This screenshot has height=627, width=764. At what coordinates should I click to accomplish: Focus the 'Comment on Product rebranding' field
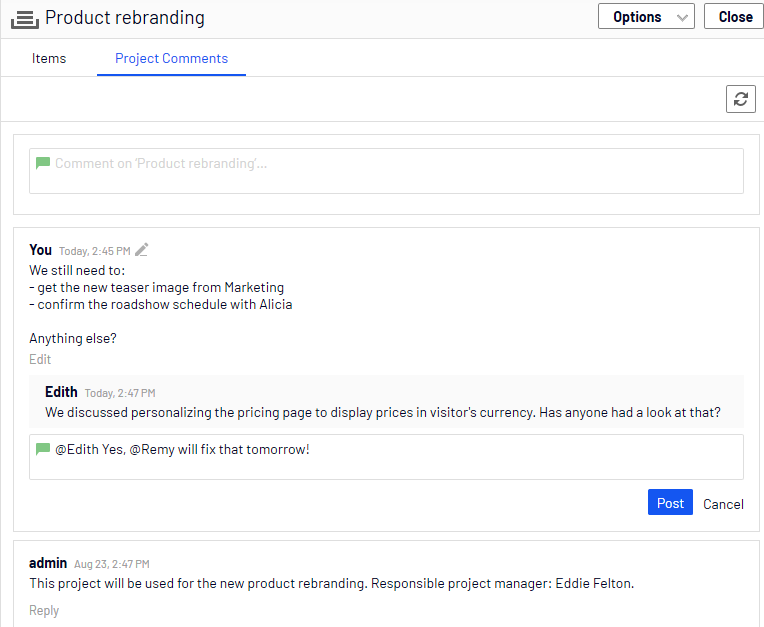[386, 171]
